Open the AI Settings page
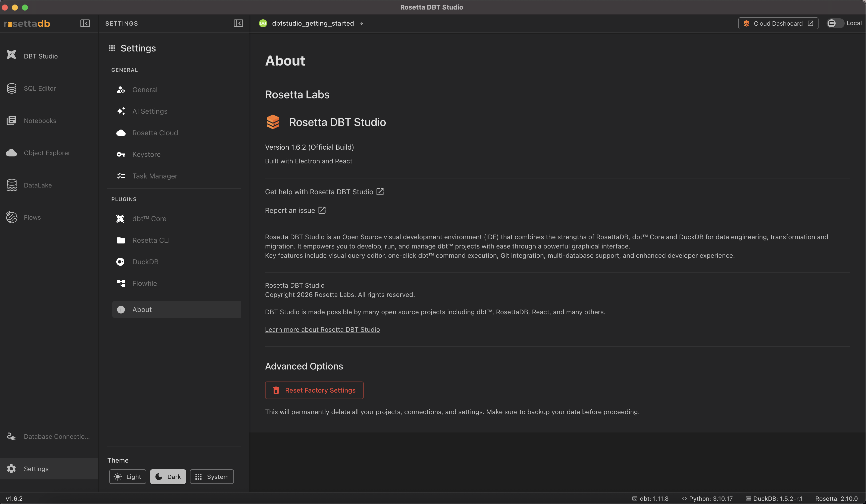Image resolution: width=866 pixels, height=504 pixels. click(176, 111)
